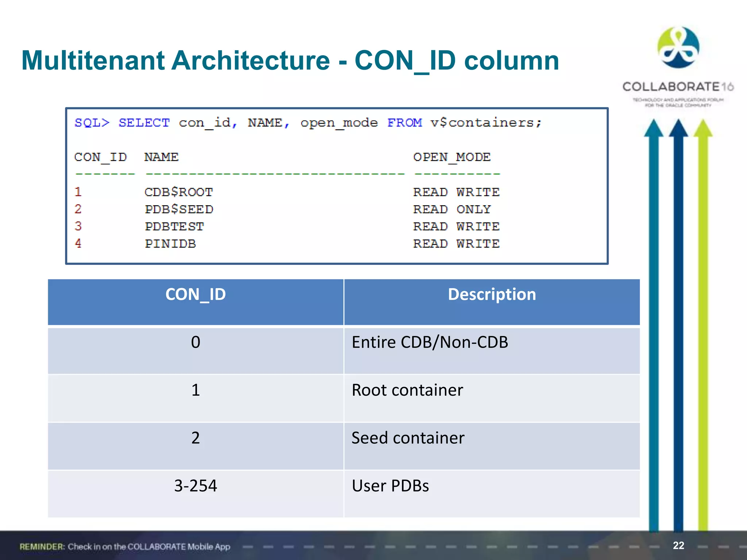Click con_id value 3 in SQL output
The width and height of the screenshot is (747, 560).
pos(78,226)
